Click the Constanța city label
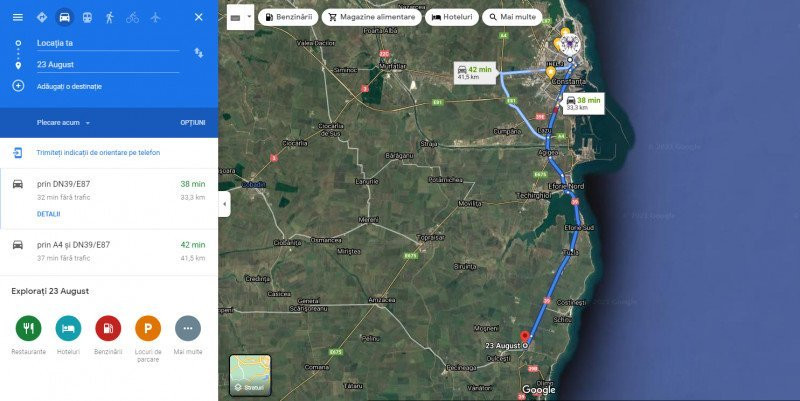The width and height of the screenshot is (800, 401). point(569,82)
